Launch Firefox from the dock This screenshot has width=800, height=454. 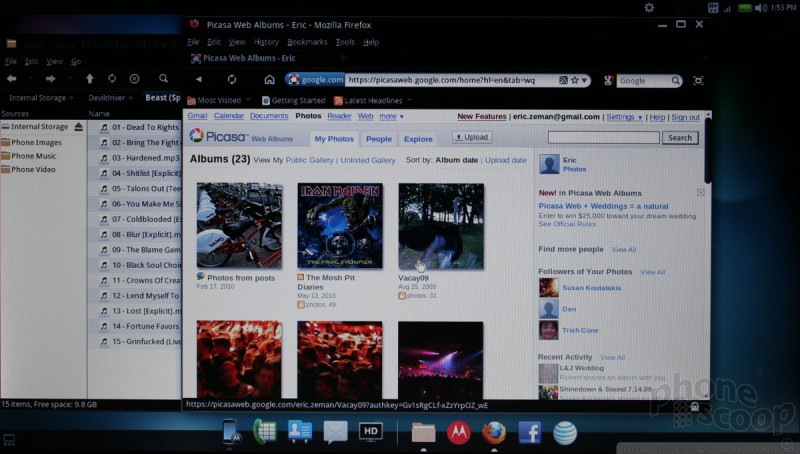[494, 433]
